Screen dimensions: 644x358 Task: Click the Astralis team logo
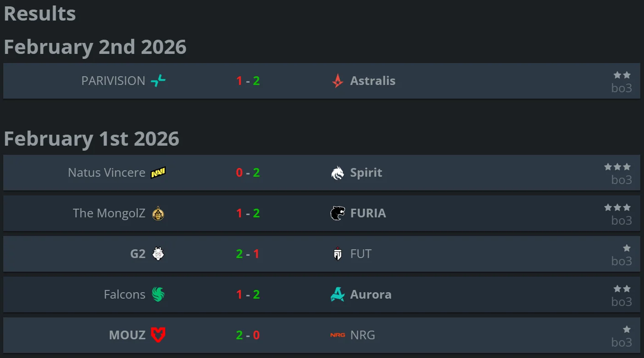coord(337,81)
